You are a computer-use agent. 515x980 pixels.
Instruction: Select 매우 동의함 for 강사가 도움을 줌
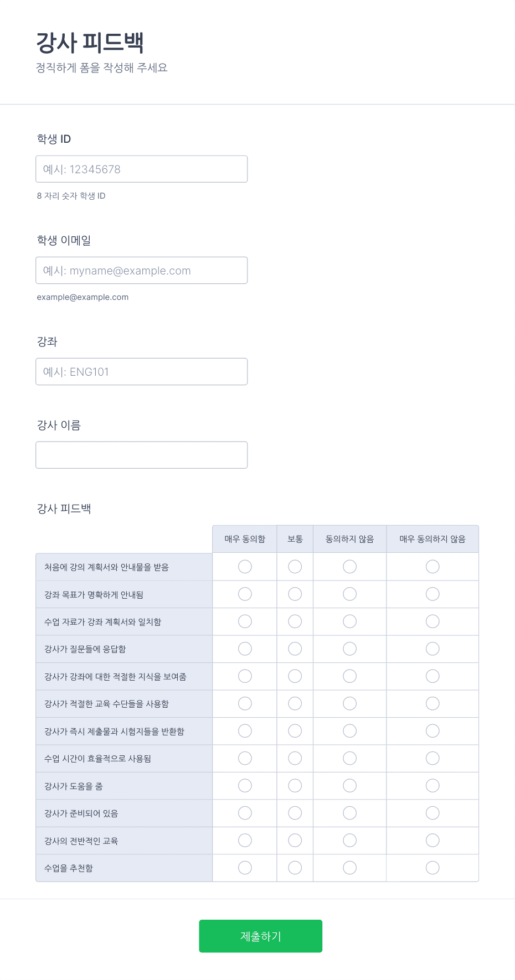click(x=245, y=786)
